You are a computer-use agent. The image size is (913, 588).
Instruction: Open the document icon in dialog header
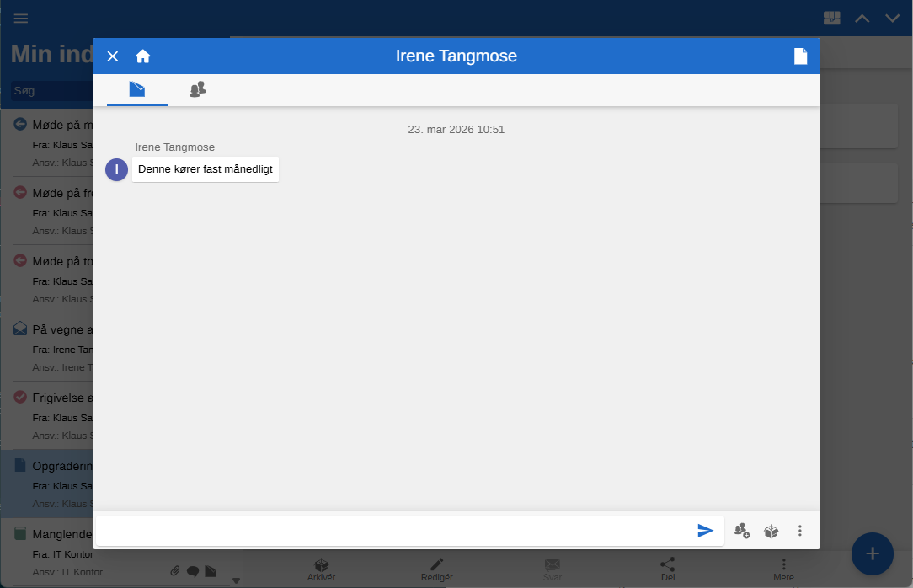pos(801,56)
